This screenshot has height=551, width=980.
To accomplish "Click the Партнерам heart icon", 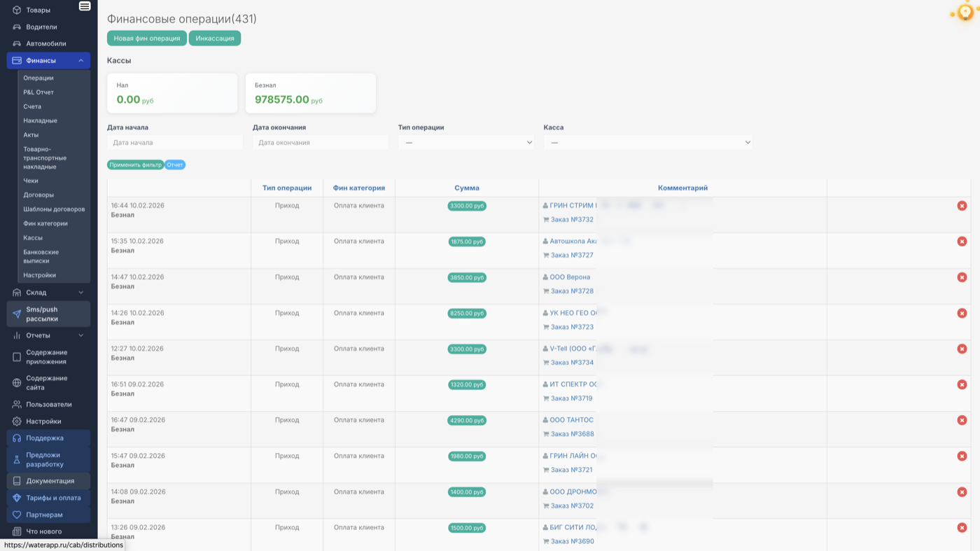I will coord(17,515).
